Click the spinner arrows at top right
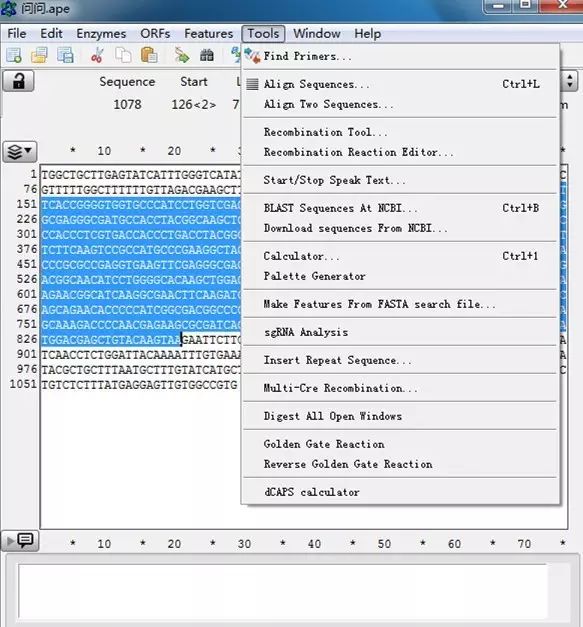The height and width of the screenshot is (627, 583). tap(569, 82)
